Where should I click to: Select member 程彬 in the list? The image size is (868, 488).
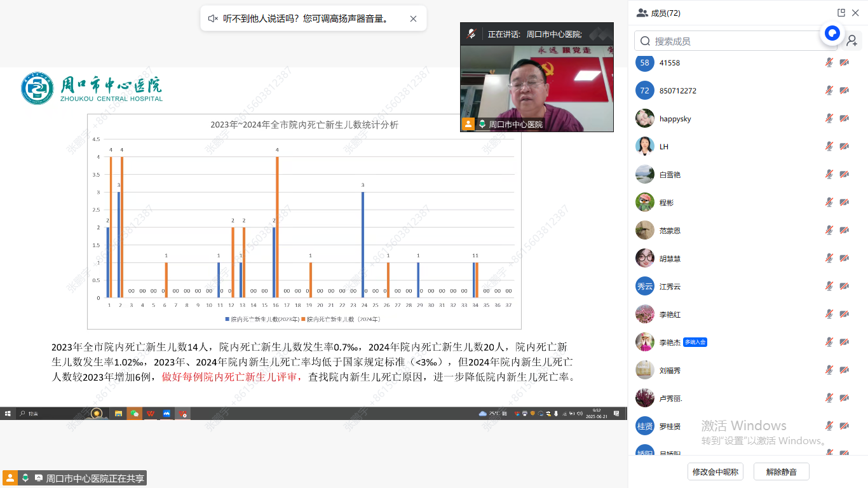(x=747, y=202)
